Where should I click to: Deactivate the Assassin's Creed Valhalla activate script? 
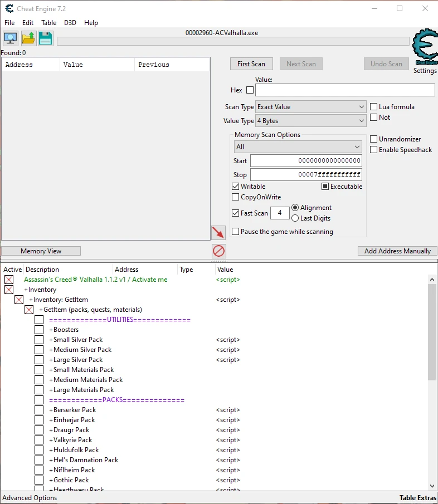(x=9, y=280)
